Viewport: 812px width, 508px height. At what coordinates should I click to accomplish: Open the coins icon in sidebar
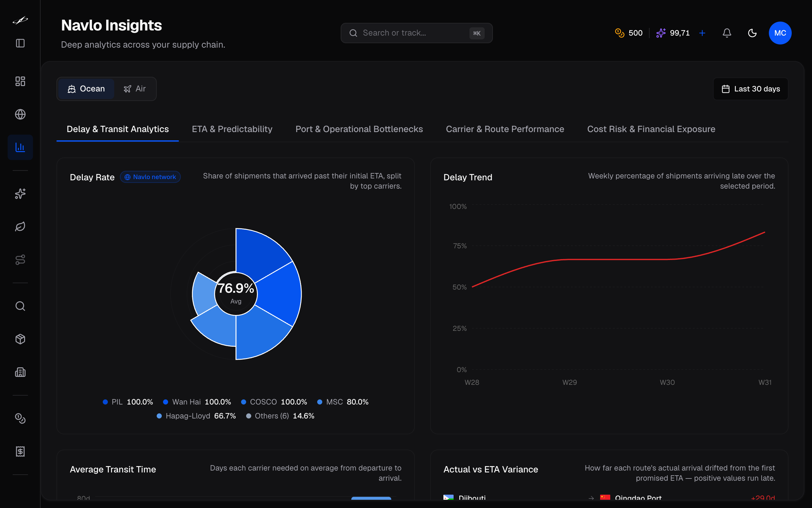tap(20, 418)
